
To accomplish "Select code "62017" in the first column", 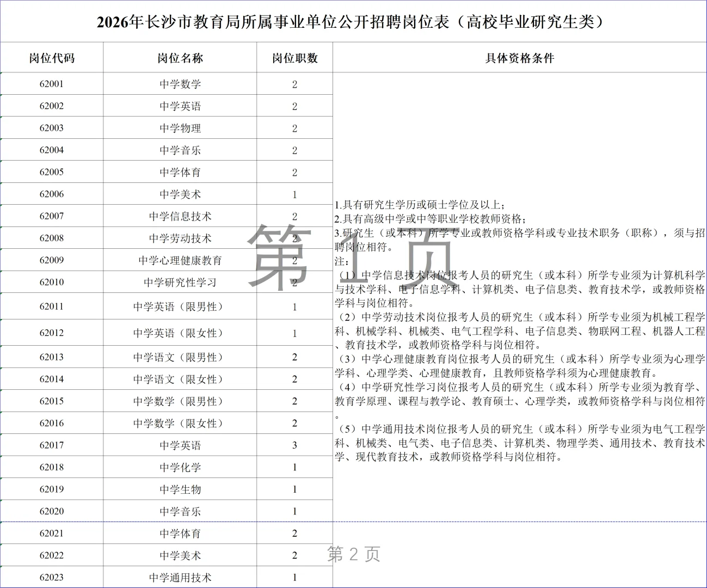I will tap(52, 445).
